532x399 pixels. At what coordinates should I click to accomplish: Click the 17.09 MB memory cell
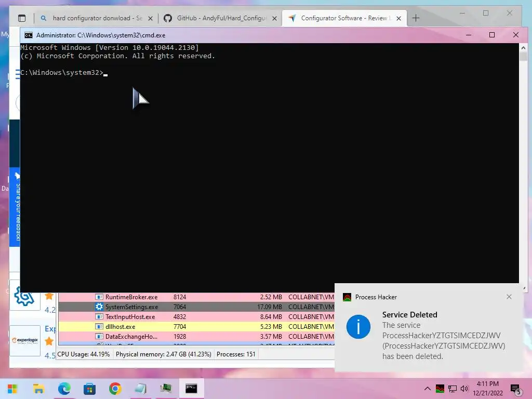270,307
